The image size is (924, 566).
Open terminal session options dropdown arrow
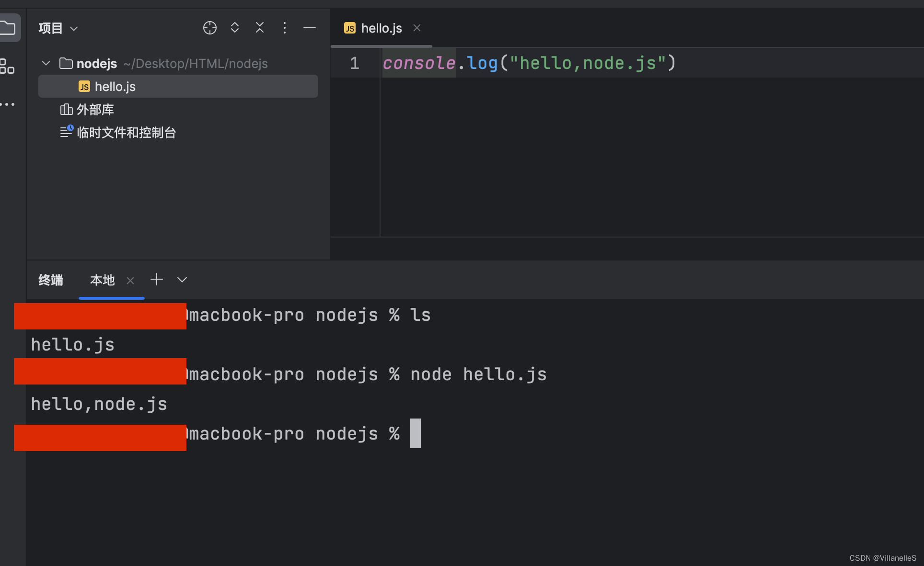coord(182,280)
